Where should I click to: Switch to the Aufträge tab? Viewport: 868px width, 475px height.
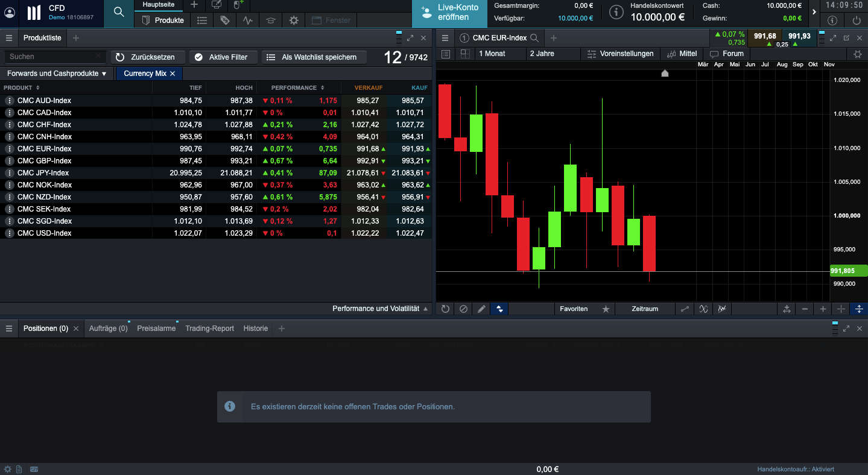tap(108, 329)
